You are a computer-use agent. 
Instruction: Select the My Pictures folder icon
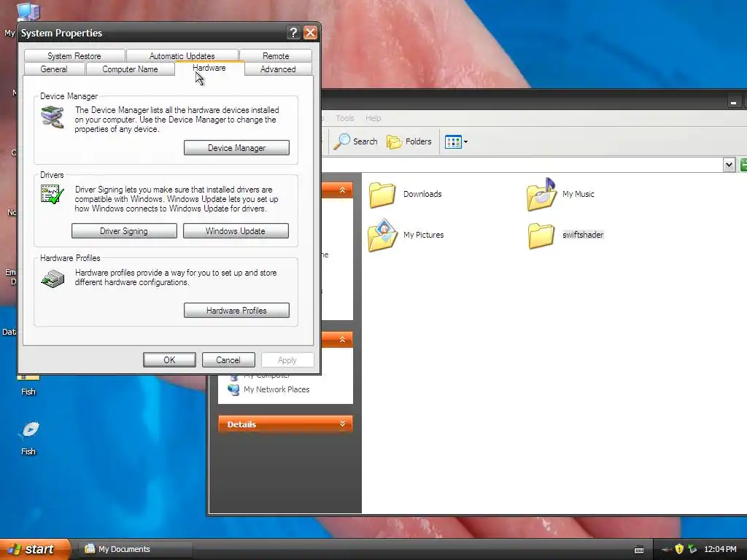click(x=382, y=235)
